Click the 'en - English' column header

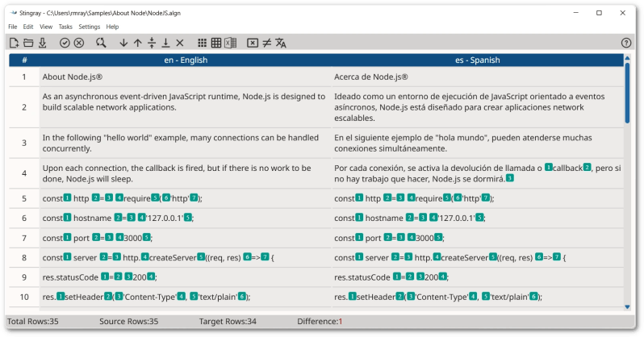(x=186, y=60)
